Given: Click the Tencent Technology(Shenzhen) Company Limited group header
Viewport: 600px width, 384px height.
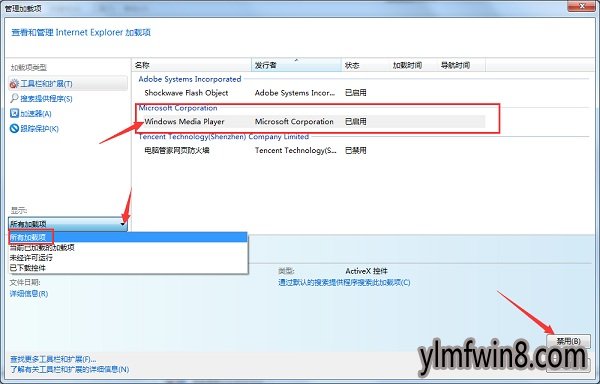Looking at the screenshot, I should (x=224, y=137).
